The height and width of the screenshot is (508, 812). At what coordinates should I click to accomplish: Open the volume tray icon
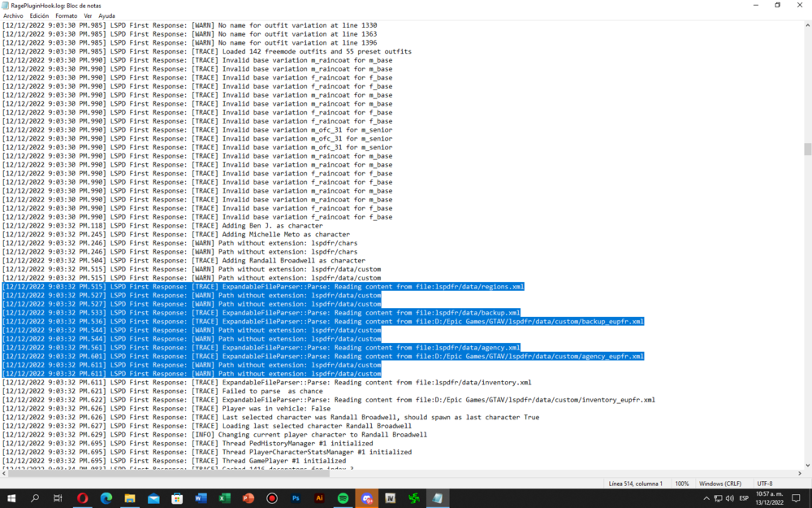click(730, 499)
